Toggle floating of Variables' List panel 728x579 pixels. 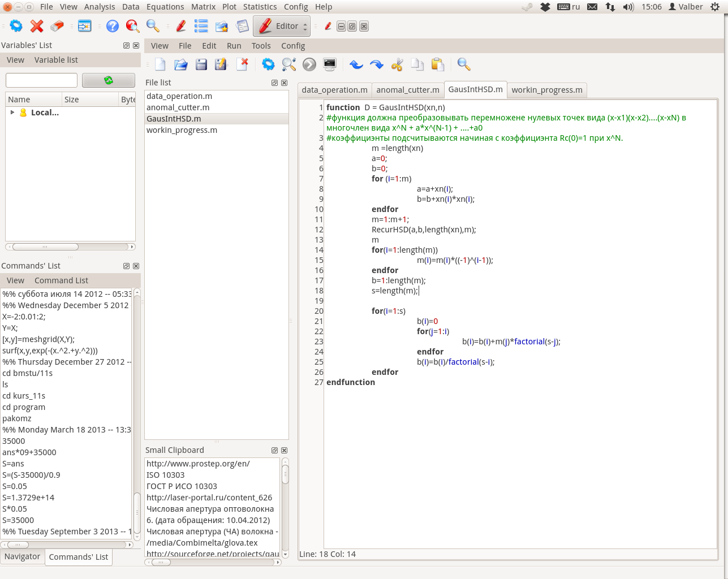coord(126,45)
